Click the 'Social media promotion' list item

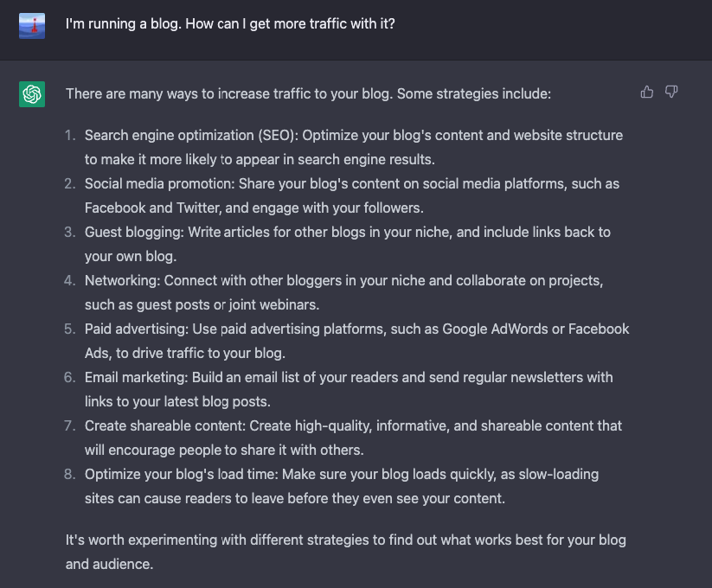pyautogui.click(x=352, y=195)
